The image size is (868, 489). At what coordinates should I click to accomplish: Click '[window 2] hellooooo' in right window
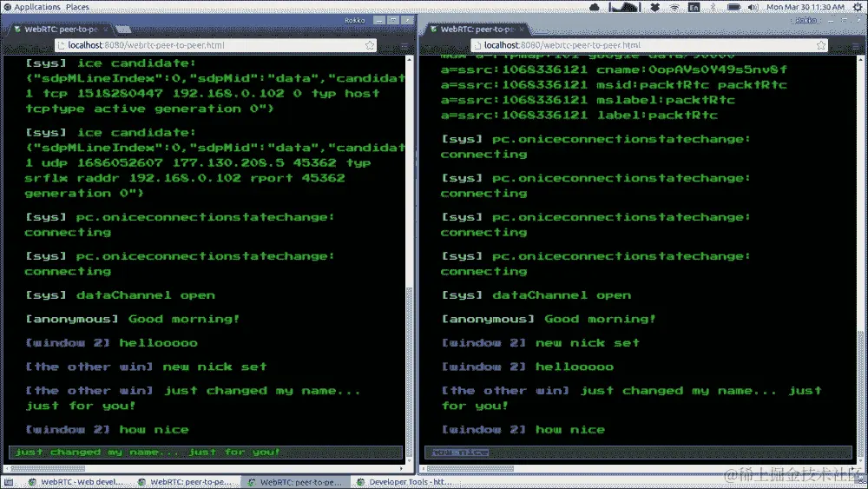pyautogui.click(x=528, y=367)
